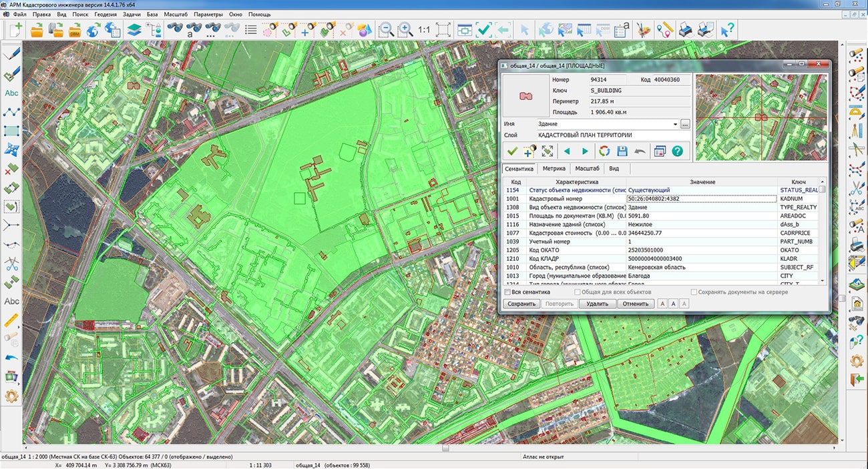Toggle 'Общая для всех объектов' checkbox
This screenshot has height=469, width=868.
[x=578, y=292]
